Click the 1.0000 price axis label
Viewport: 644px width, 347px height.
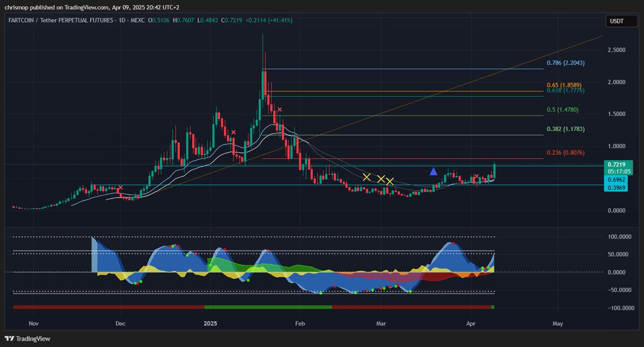(x=616, y=146)
